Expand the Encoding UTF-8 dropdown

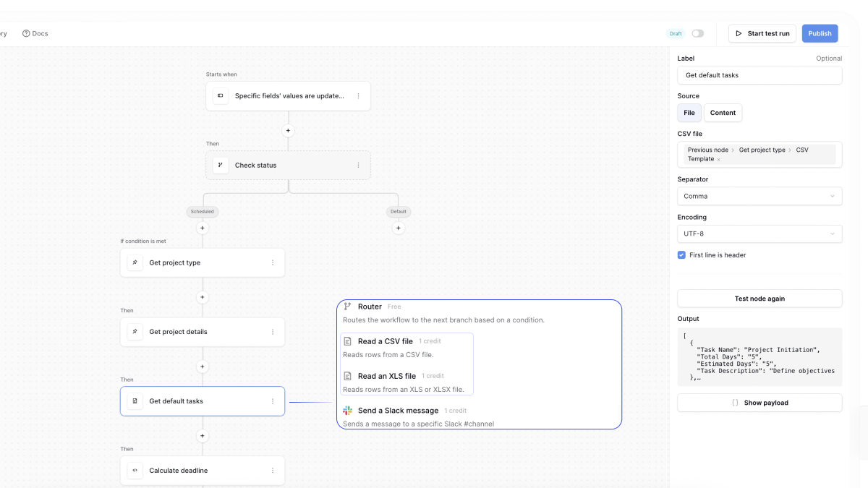pyautogui.click(x=759, y=234)
